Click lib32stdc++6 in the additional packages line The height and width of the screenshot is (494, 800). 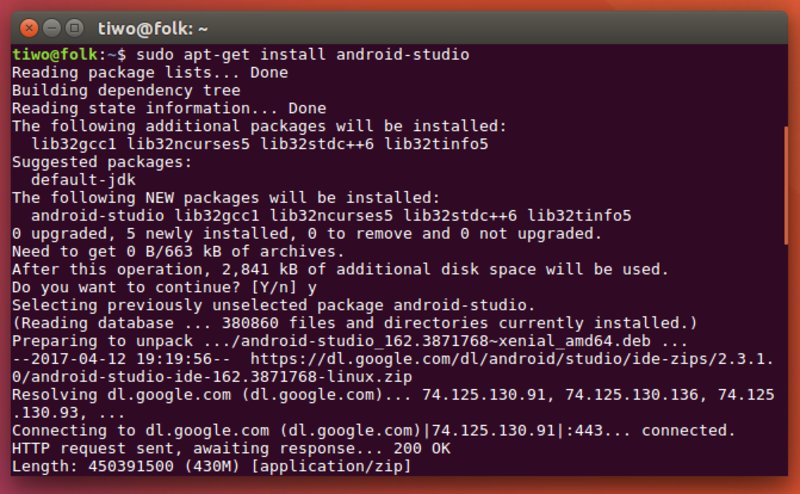(x=316, y=144)
